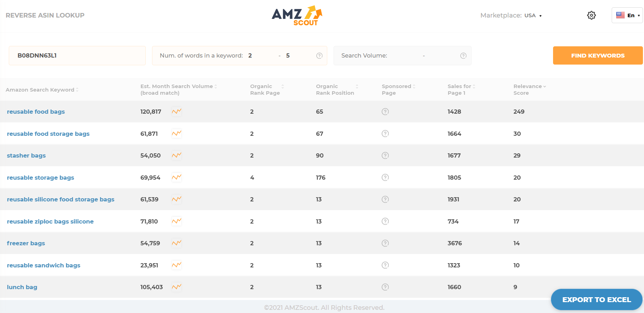This screenshot has height=313, width=644.
Task: Click the Find Keywords button
Action: [x=598, y=55]
